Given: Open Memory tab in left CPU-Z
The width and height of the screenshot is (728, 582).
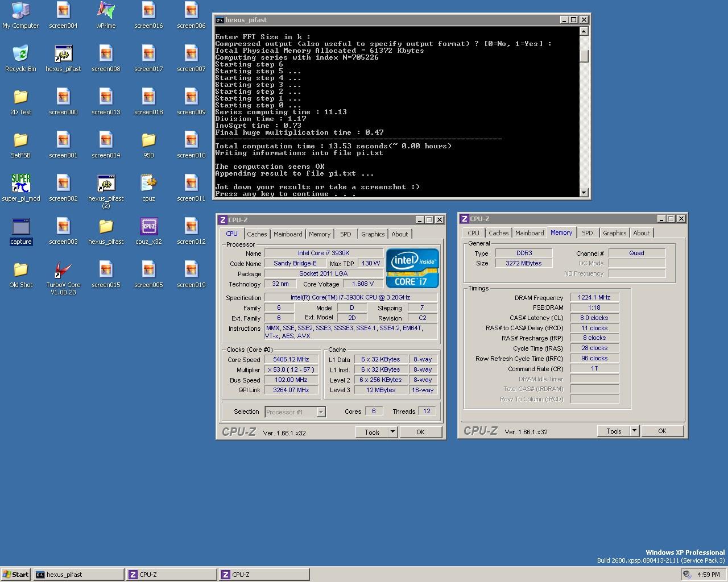Looking at the screenshot, I should (320, 234).
